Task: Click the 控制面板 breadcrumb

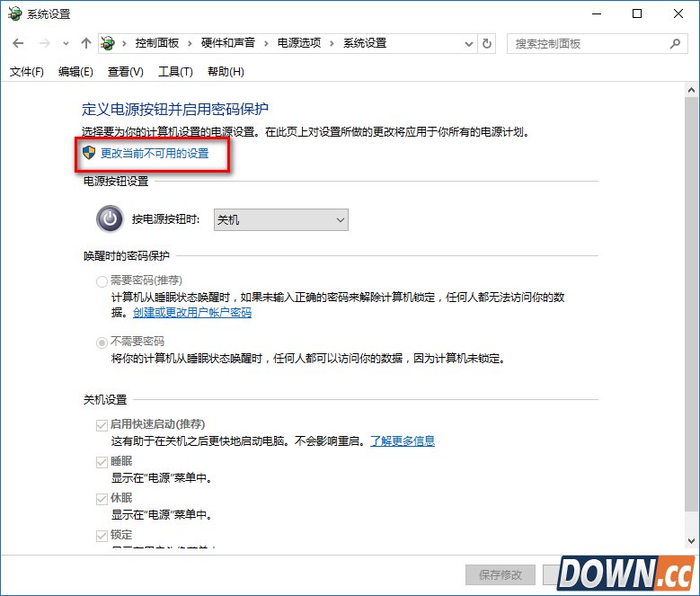Action: pyautogui.click(x=157, y=43)
